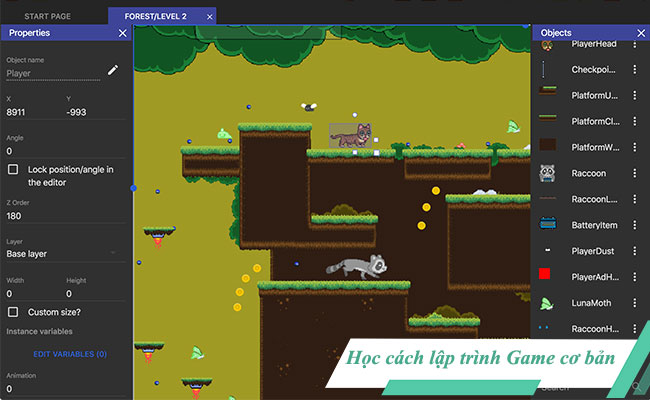
Task: Select the PlayerHead thumbnail icon
Action: coord(547,45)
